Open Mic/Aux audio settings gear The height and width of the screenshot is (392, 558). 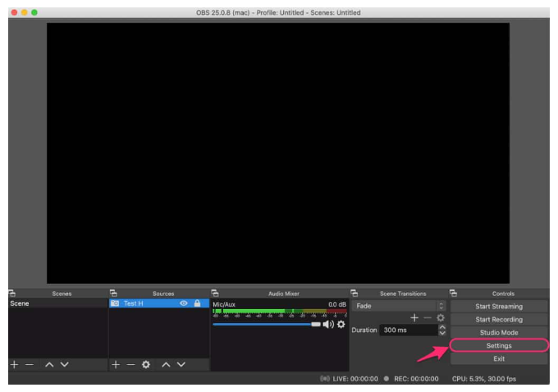click(341, 325)
